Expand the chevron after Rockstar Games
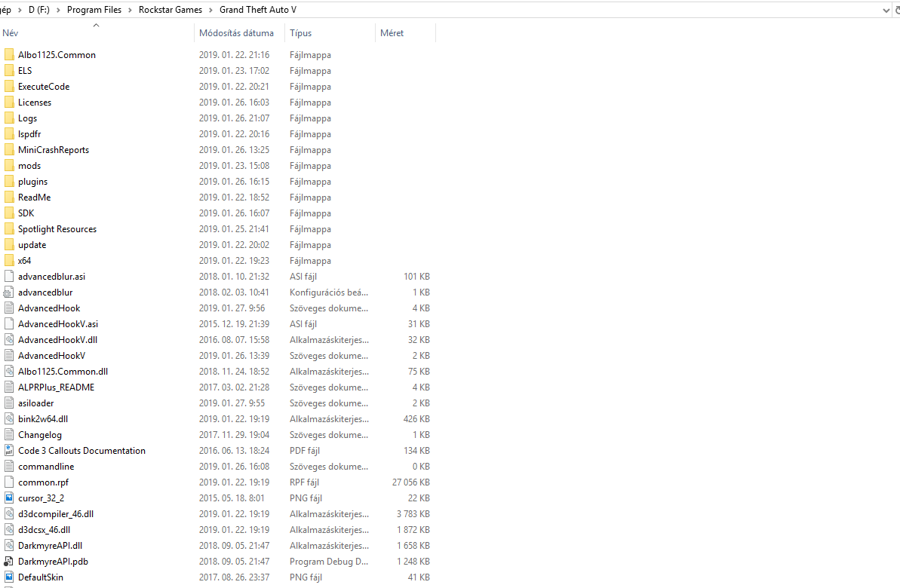Image resolution: width=900 pixels, height=588 pixels. click(x=210, y=10)
